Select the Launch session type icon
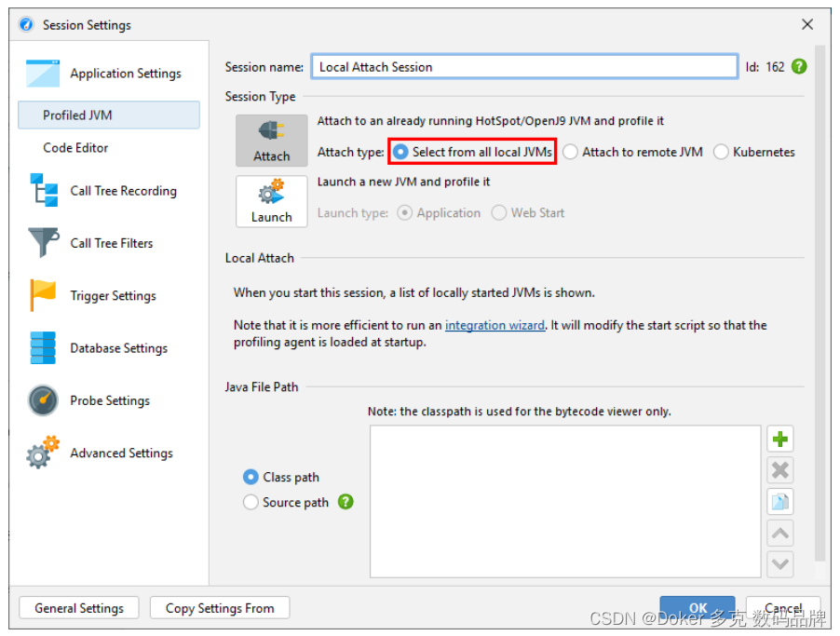 [x=271, y=201]
